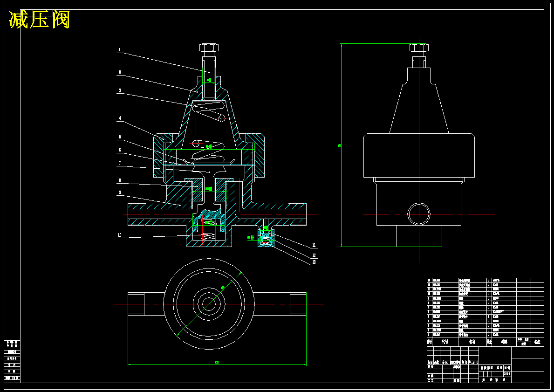Select part balloon number 9

pos(120,193)
